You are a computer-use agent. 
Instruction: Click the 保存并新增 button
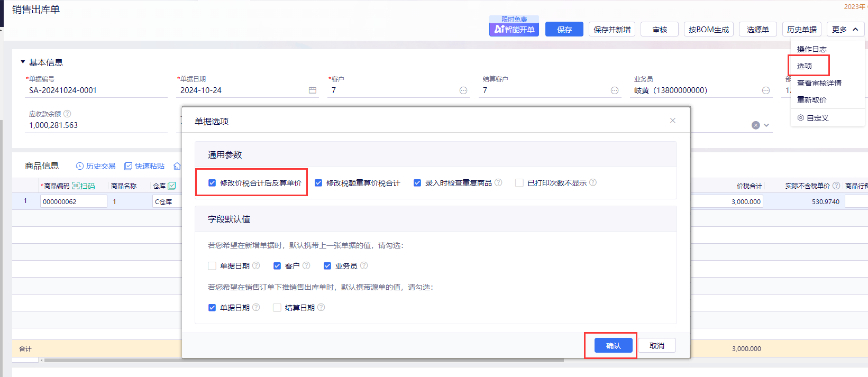[612, 29]
